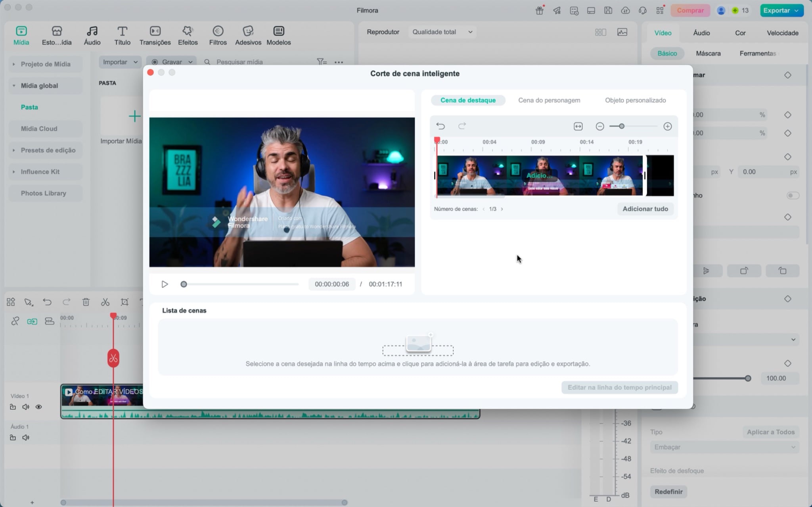812x507 pixels.
Task: Click the cloud upload icon
Action: click(625, 11)
